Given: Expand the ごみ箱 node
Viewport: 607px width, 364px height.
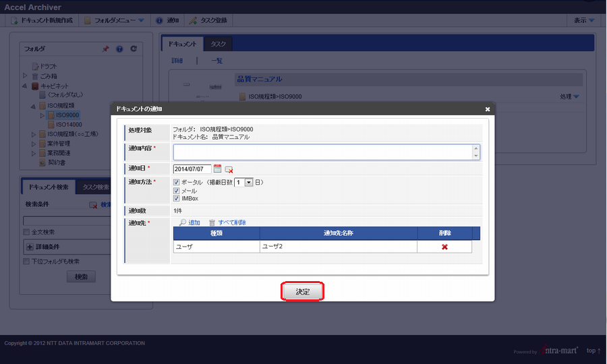Looking at the screenshot, I should 25,75.
